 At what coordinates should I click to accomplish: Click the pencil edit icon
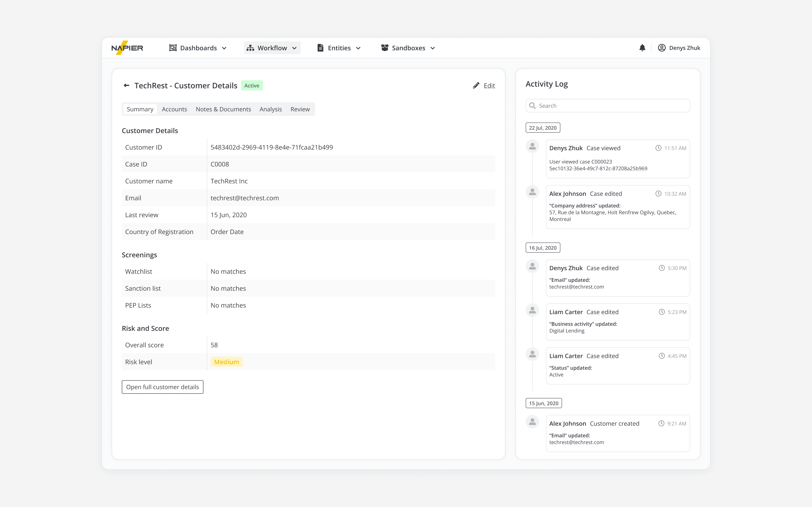[476, 86]
